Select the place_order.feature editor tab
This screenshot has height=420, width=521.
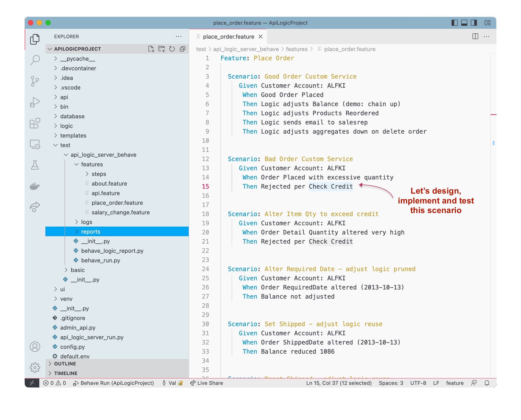228,36
